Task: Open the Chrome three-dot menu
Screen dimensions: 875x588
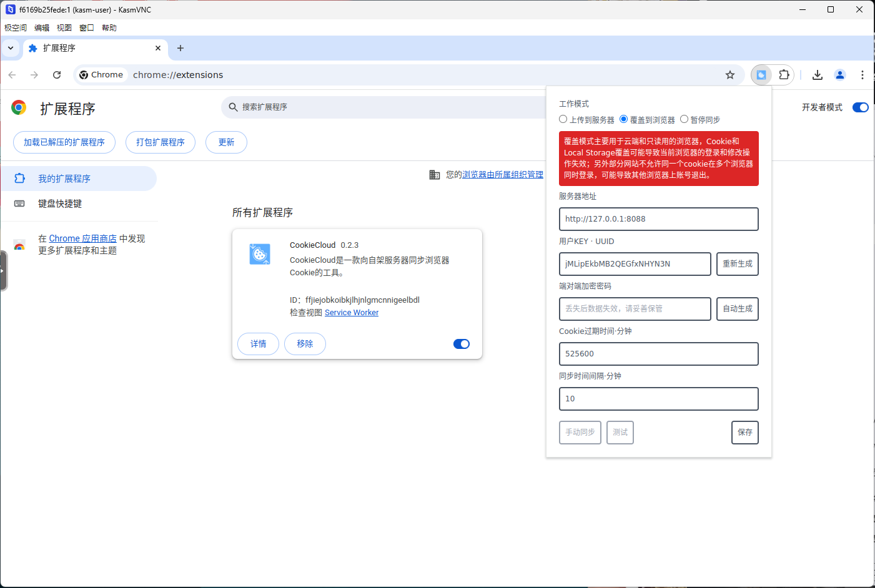Action: click(863, 75)
